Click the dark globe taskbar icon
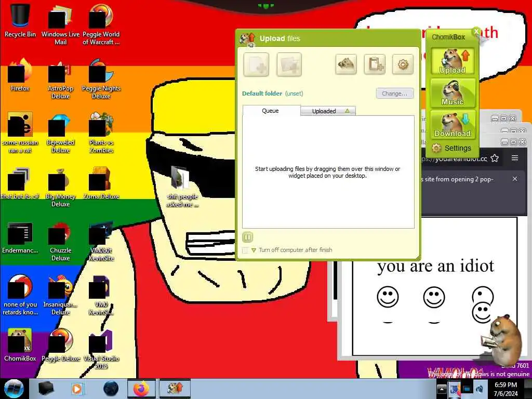The height and width of the screenshot is (399, 532). 111,389
